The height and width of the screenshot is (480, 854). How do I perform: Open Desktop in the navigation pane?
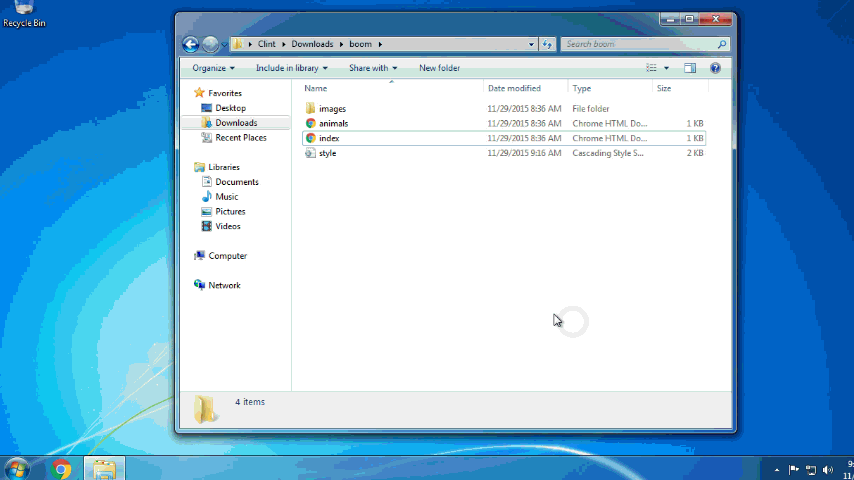230,108
